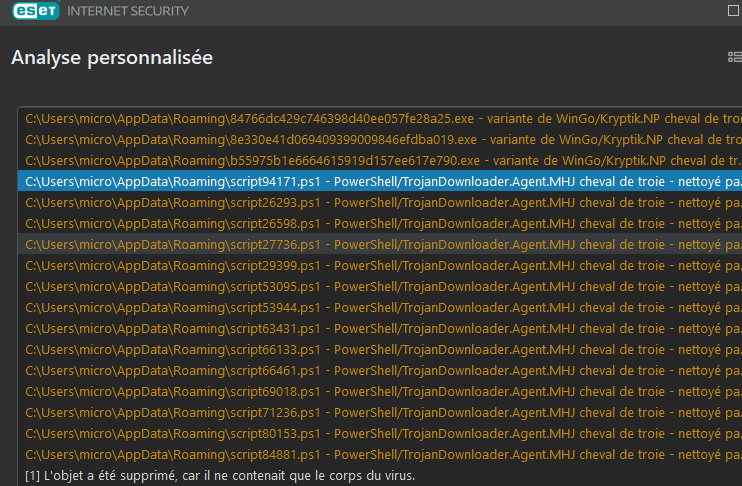Image resolution: width=742 pixels, height=486 pixels.
Task: Click the Analyse personnalisée heading
Action: [x=112, y=58]
